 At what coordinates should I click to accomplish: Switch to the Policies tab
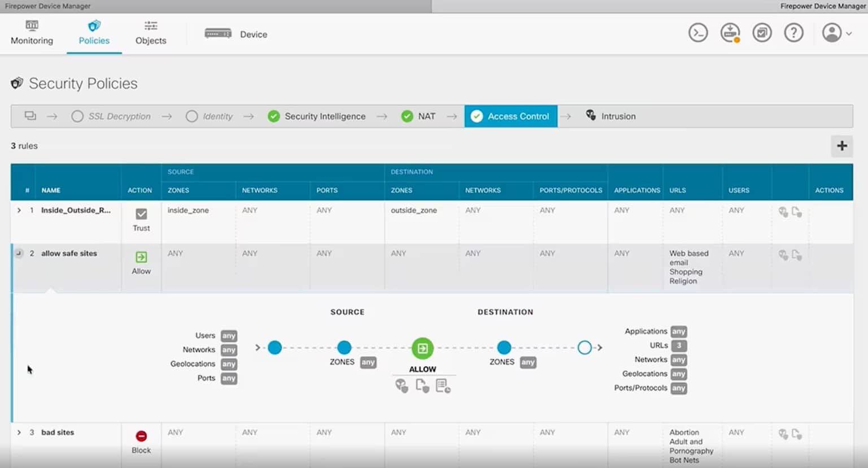(x=94, y=33)
